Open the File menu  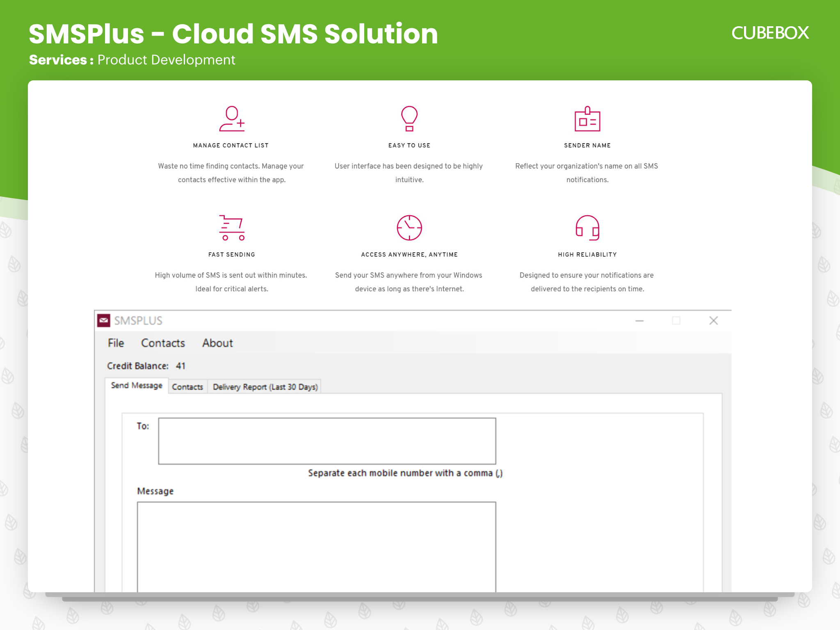[x=116, y=343]
